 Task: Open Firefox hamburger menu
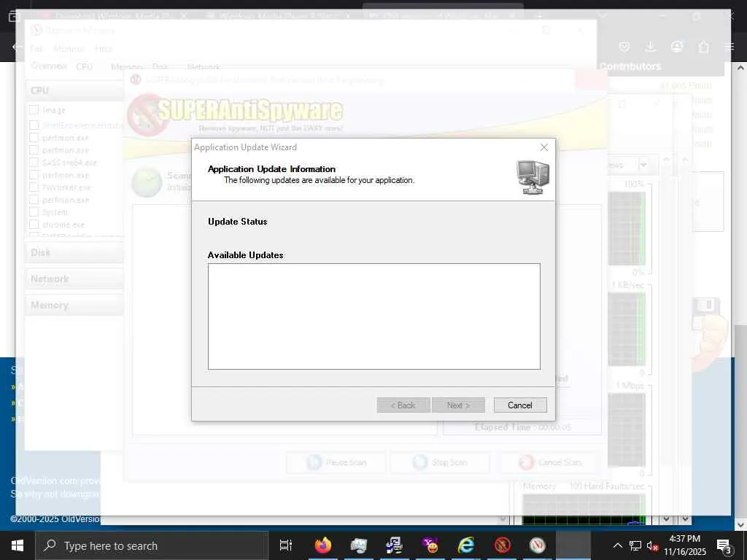pos(729,47)
